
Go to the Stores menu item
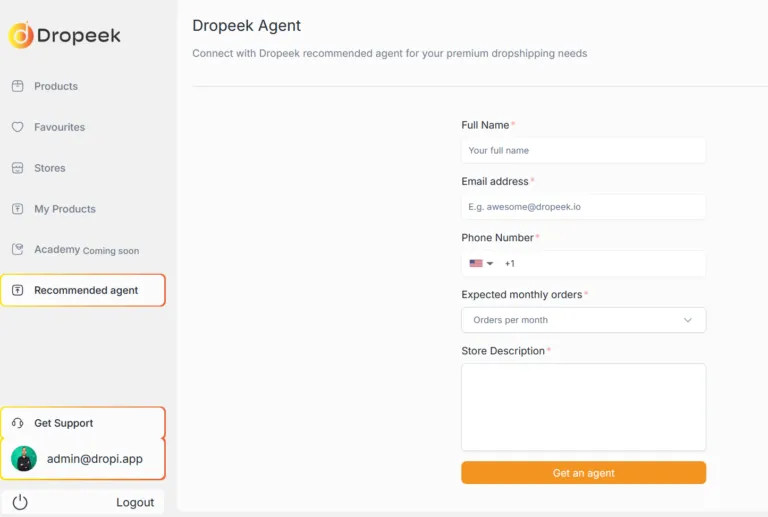point(49,168)
